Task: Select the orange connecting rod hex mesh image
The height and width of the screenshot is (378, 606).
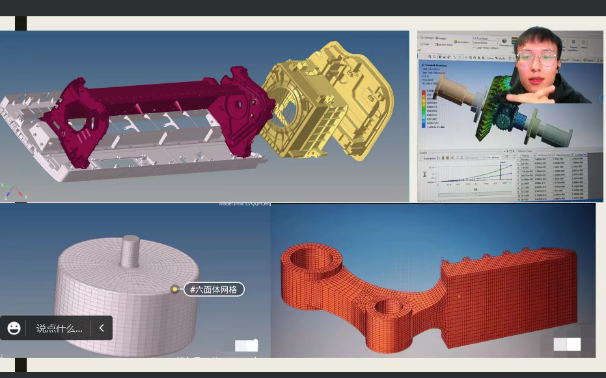Action: tap(429, 296)
